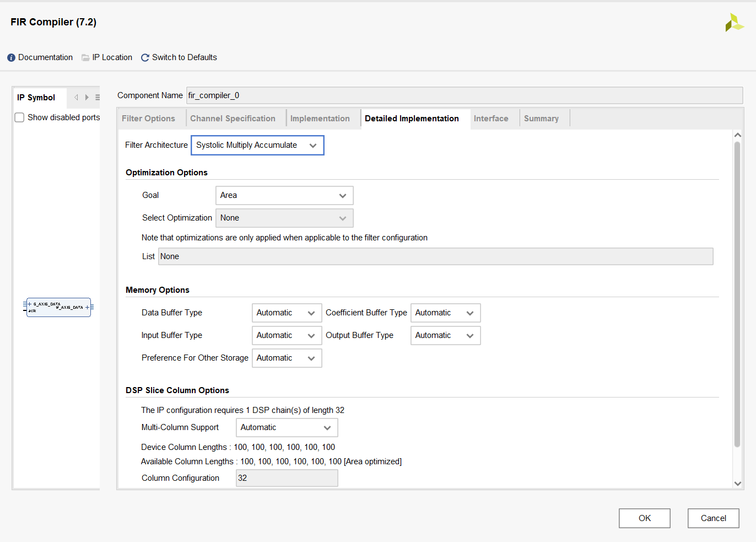756x542 pixels.
Task: Click the DSP Slice Column Options heading
Action: coord(177,390)
